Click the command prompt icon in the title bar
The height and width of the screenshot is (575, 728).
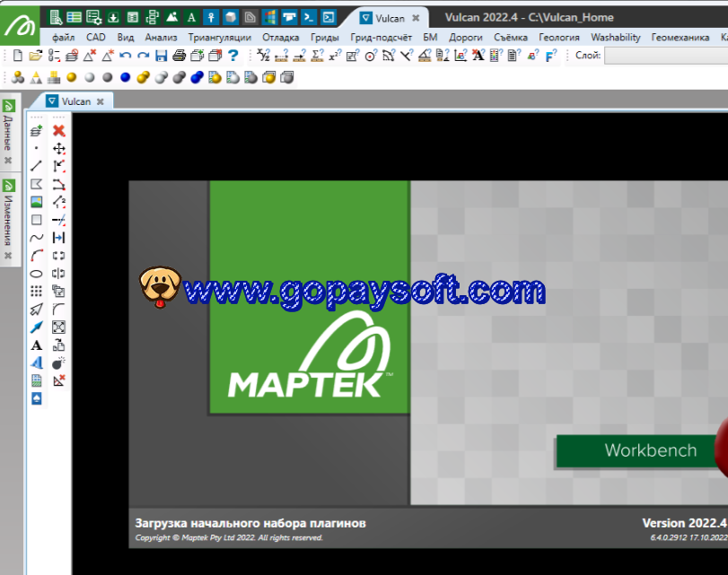pos(308,18)
